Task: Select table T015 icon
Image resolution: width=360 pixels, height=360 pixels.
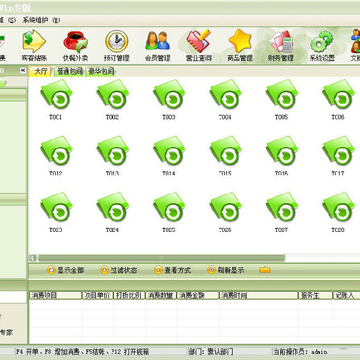Action: point(225,151)
